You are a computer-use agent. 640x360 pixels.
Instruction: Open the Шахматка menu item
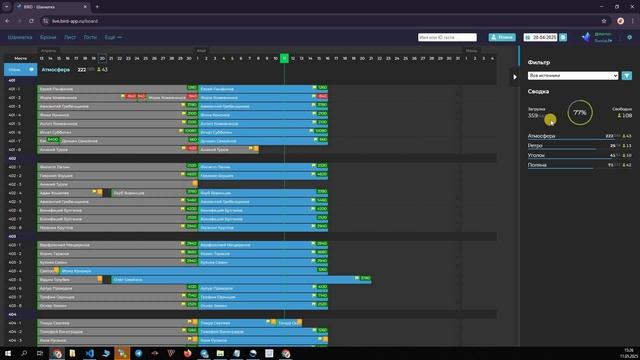click(20, 37)
